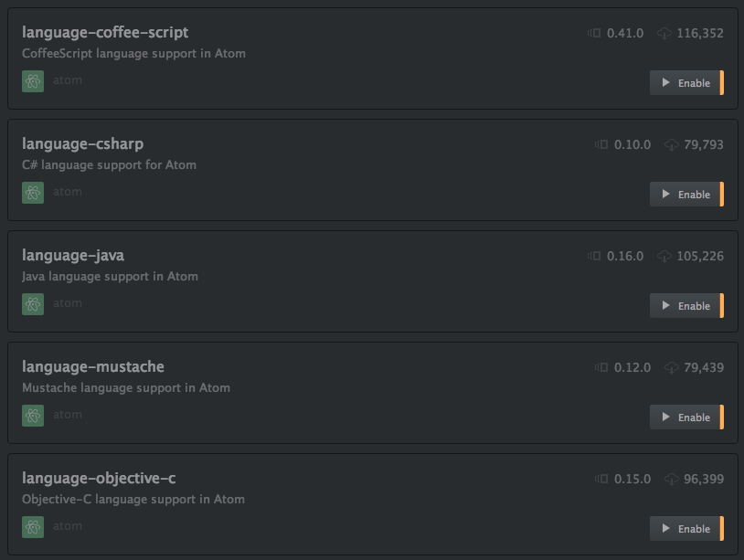
Task: Click the version icon beside 0.15.0
Action: pos(601,479)
